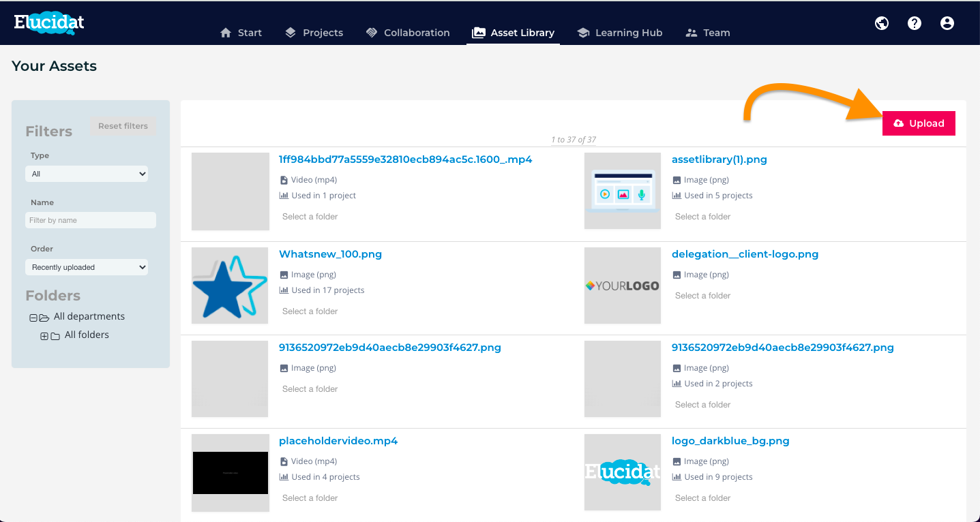Open the globe language icon
The height and width of the screenshot is (522, 980).
click(882, 23)
